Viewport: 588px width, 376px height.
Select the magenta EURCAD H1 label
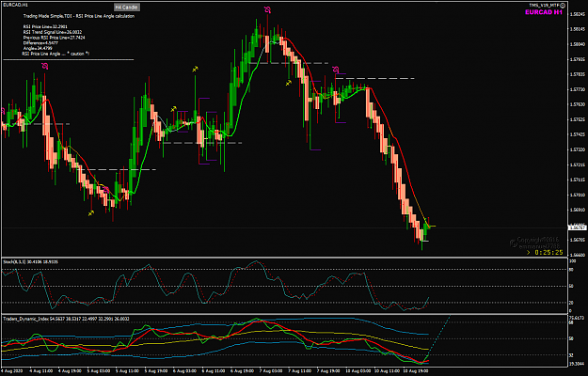(544, 12)
